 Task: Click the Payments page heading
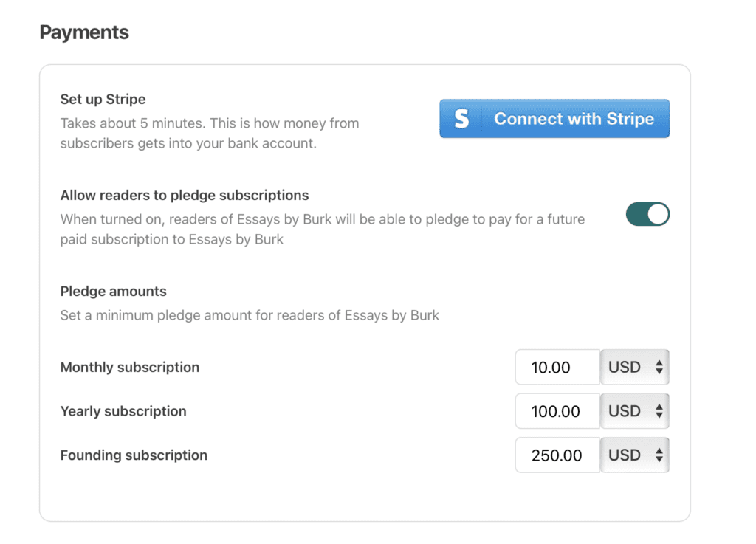point(83,32)
